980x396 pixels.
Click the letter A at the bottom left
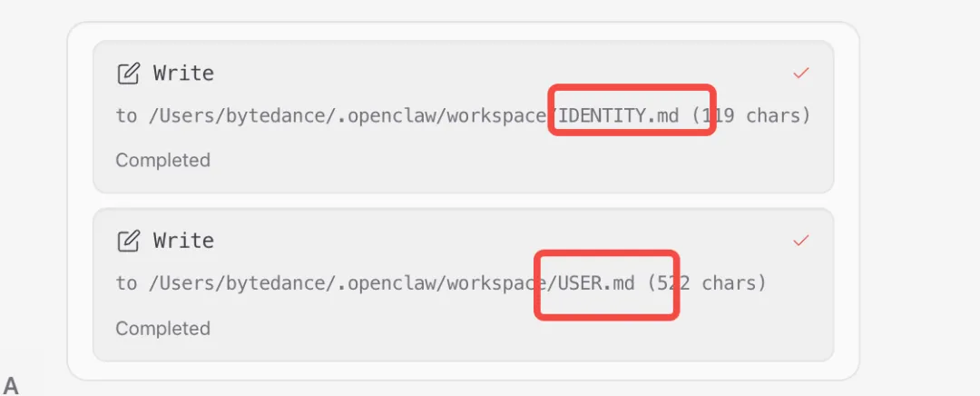point(11,386)
